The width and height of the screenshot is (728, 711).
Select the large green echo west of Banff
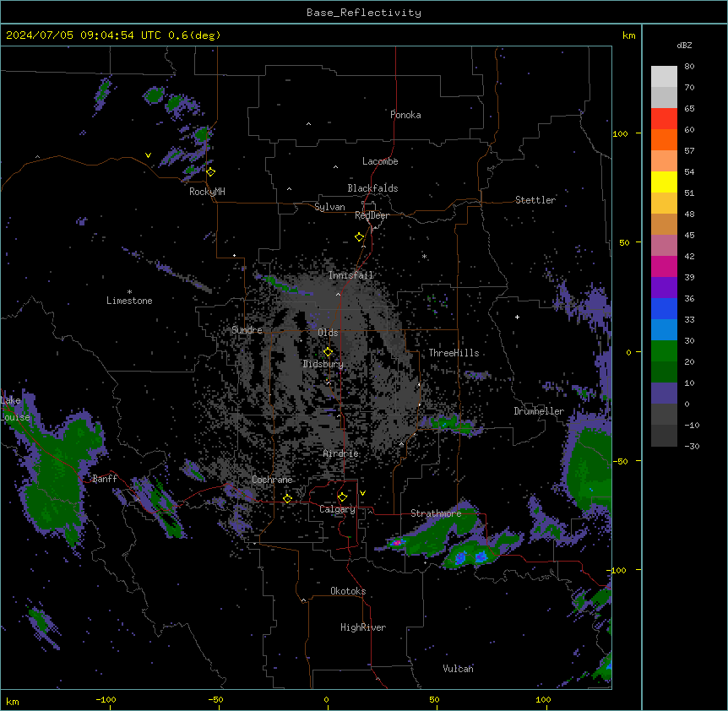click(58, 474)
